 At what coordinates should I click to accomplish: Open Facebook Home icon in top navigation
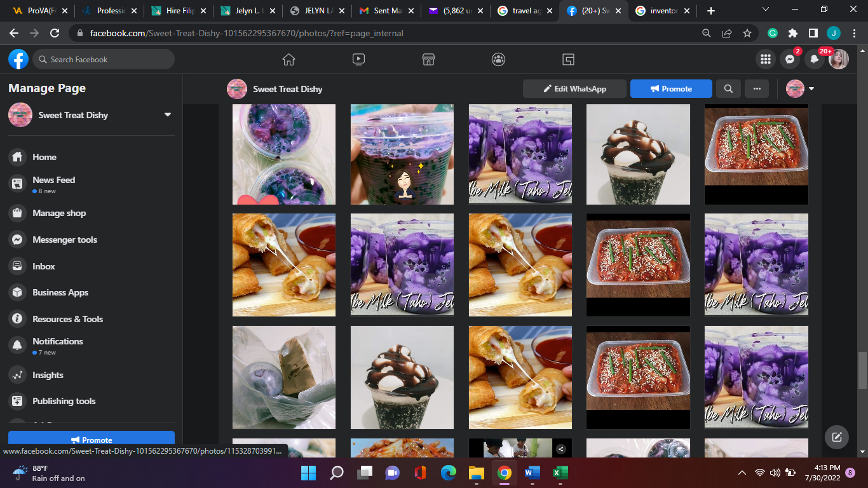288,59
